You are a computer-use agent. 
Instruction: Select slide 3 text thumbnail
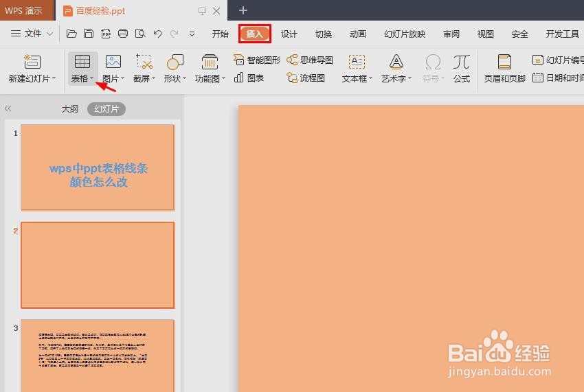tap(98, 356)
